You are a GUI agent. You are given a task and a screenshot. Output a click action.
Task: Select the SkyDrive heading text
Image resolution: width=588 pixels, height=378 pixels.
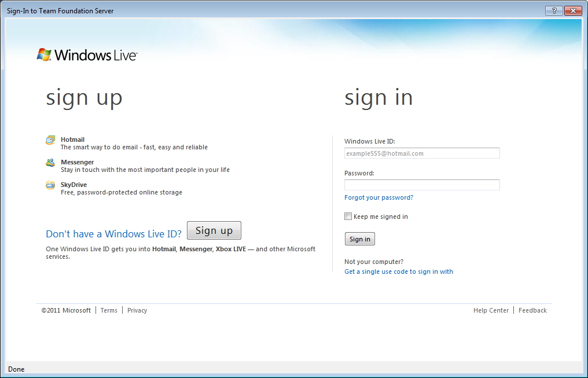[x=73, y=185]
